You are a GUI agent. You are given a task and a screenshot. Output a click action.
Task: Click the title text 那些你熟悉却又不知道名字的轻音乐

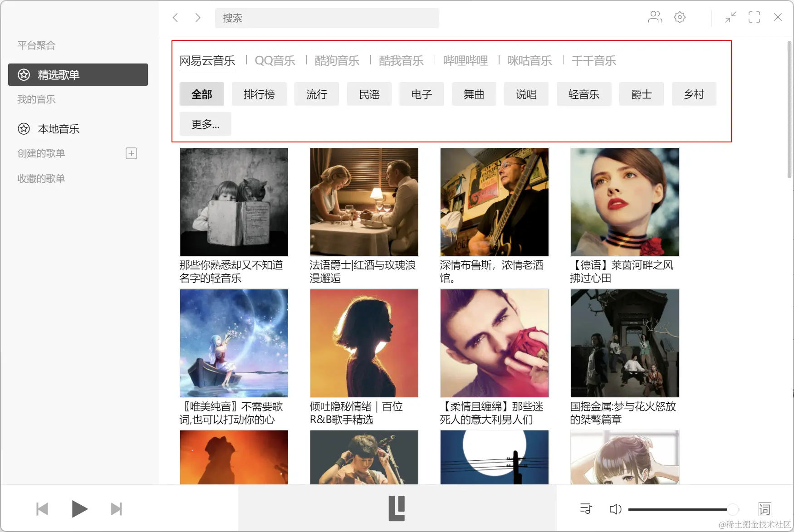pos(231,271)
